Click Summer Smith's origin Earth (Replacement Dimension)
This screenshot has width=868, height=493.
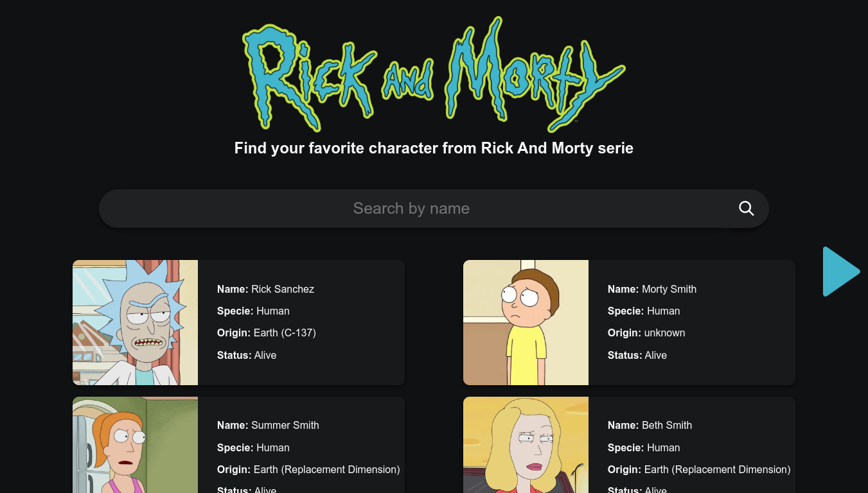[x=327, y=469]
